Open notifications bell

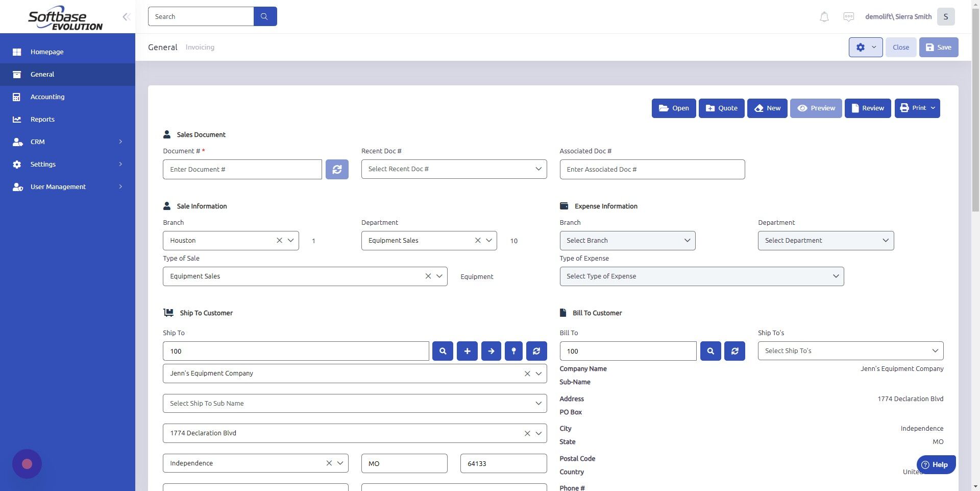tap(823, 16)
